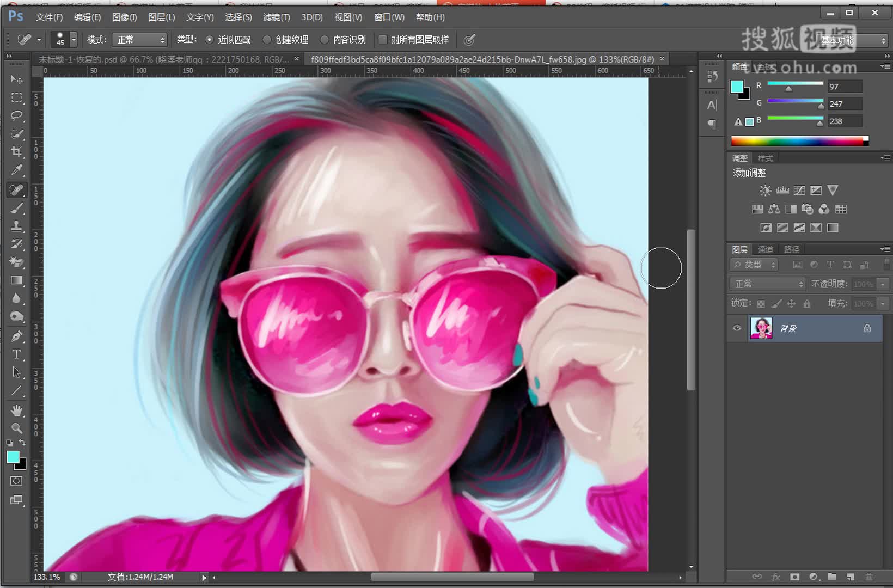This screenshot has width=893, height=588.
Task: Select the Path Selection tool
Action: click(x=16, y=372)
